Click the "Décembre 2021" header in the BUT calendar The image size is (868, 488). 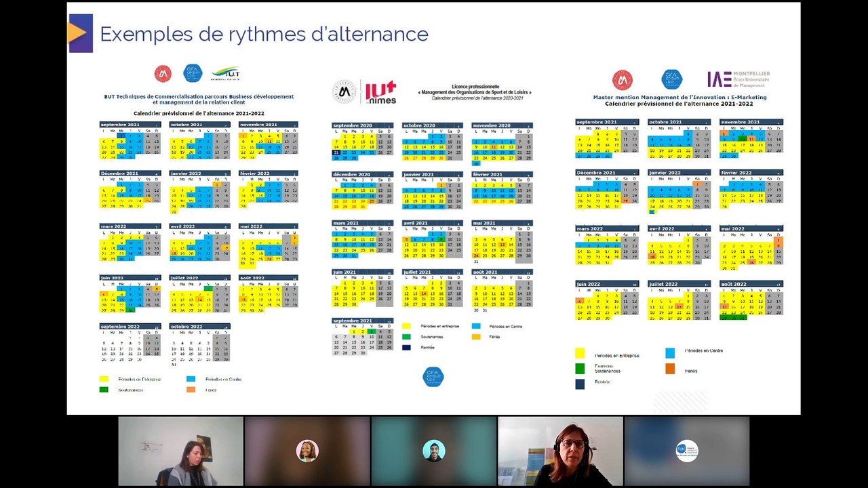click(x=130, y=173)
